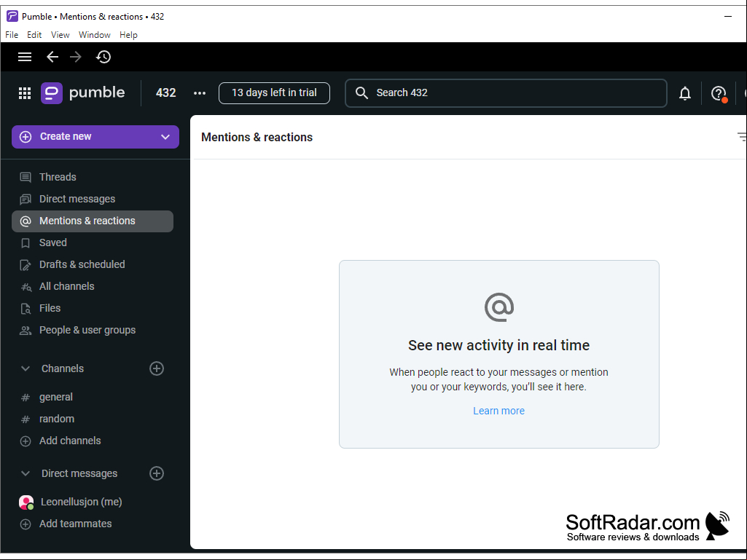This screenshot has width=747, height=560.
Task: Click the Leonellusjon avatar
Action: pyautogui.click(x=26, y=502)
